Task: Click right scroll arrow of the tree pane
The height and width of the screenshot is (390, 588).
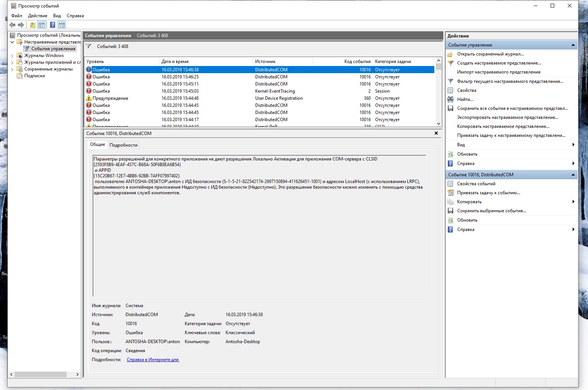Action: tap(77, 374)
